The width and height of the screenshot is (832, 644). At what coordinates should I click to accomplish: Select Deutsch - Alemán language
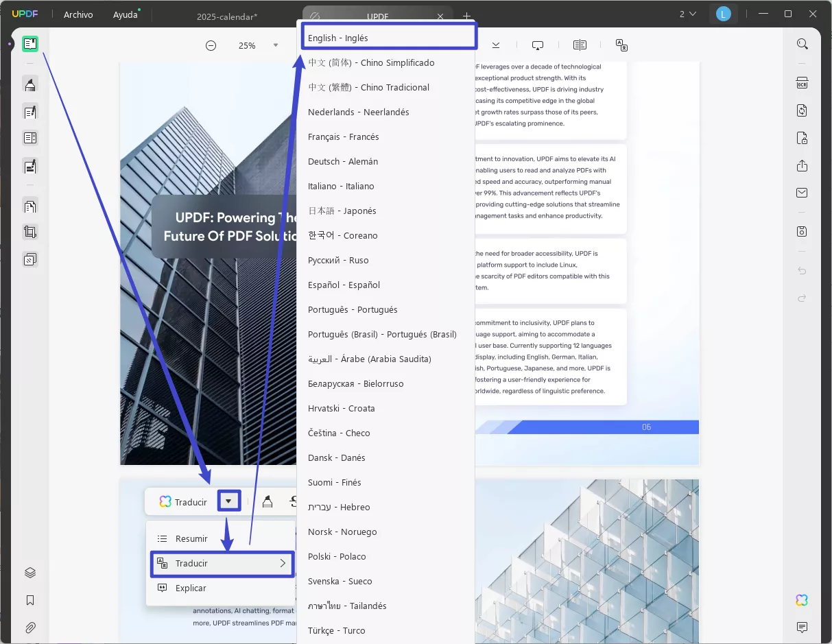click(385, 161)
